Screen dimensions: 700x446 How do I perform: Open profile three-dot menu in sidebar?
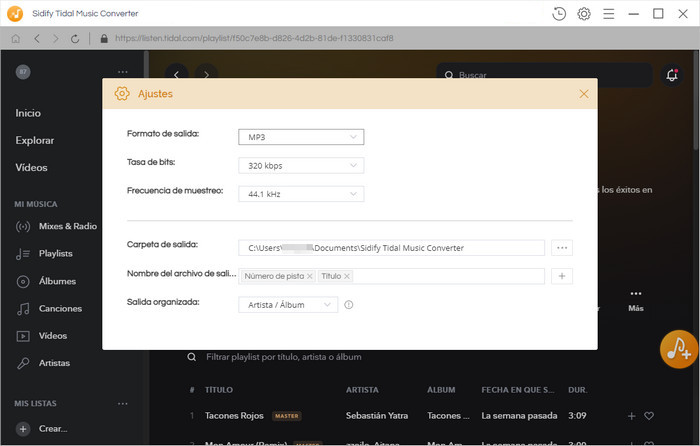(x=122, y=72)
